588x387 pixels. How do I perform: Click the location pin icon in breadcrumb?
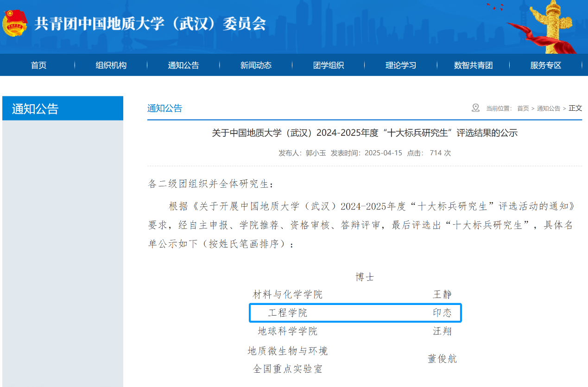pyautogui.click(x=475, y=108)
